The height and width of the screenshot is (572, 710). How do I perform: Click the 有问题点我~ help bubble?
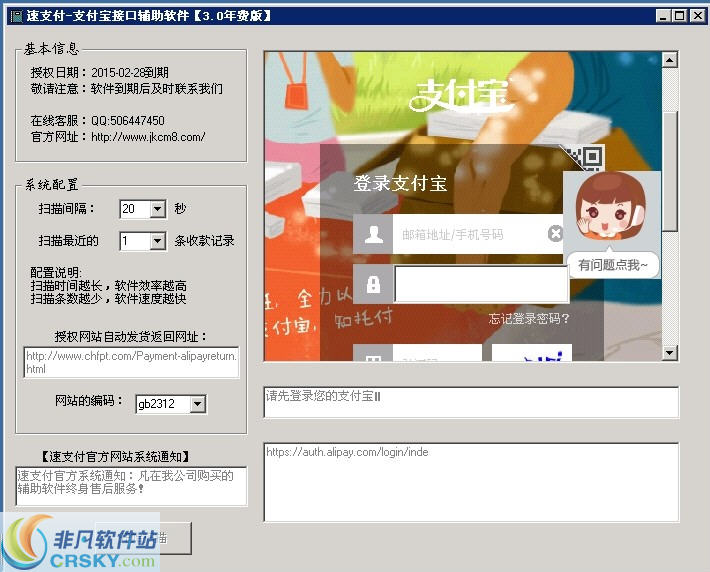pos(613,264)
